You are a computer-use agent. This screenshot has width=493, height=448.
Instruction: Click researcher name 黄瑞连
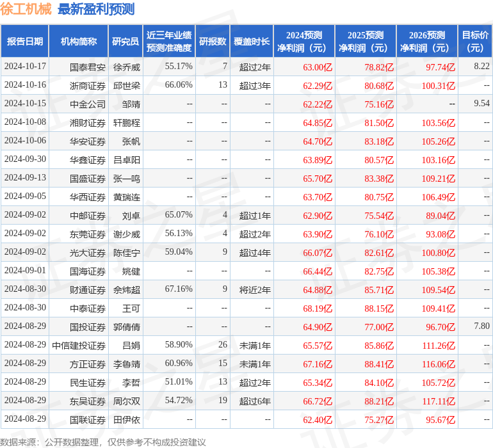click(126, 197)
